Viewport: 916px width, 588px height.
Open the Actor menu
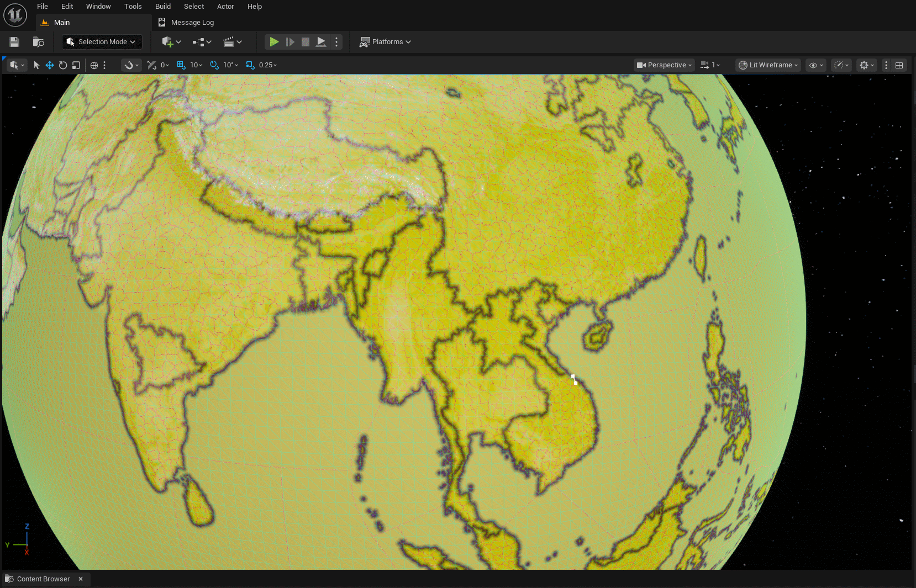click(x=225, y=7)
